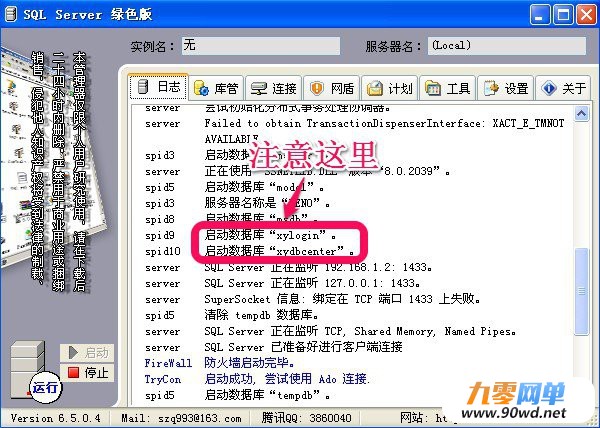Open the 关于 about tab
The height and width of the screenshot is (428, 600).
point(563,88)
